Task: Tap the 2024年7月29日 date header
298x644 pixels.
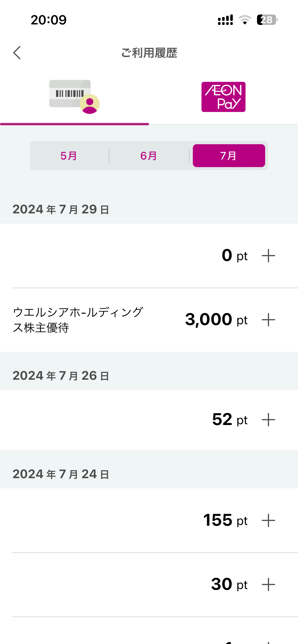Action: point(61,210)
